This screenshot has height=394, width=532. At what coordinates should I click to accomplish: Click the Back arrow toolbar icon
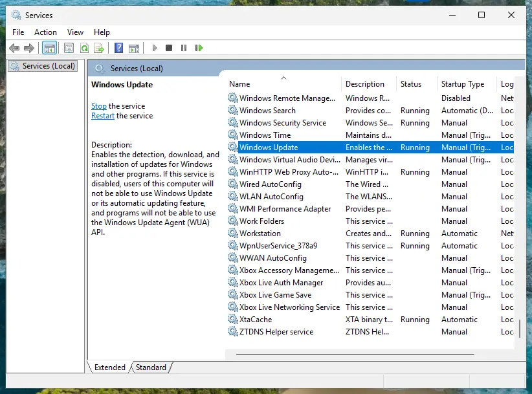[x=14, y=48]
